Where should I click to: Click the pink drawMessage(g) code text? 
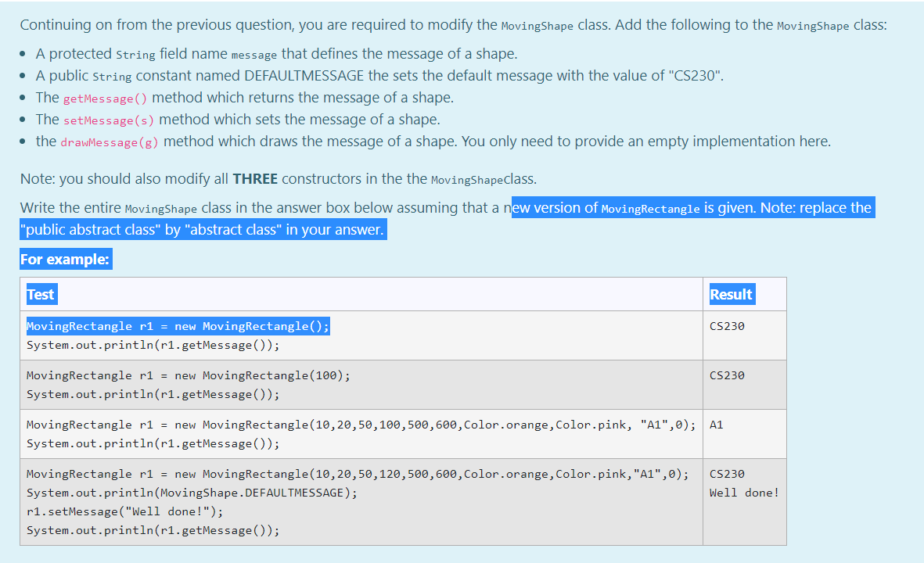(109, 142)
